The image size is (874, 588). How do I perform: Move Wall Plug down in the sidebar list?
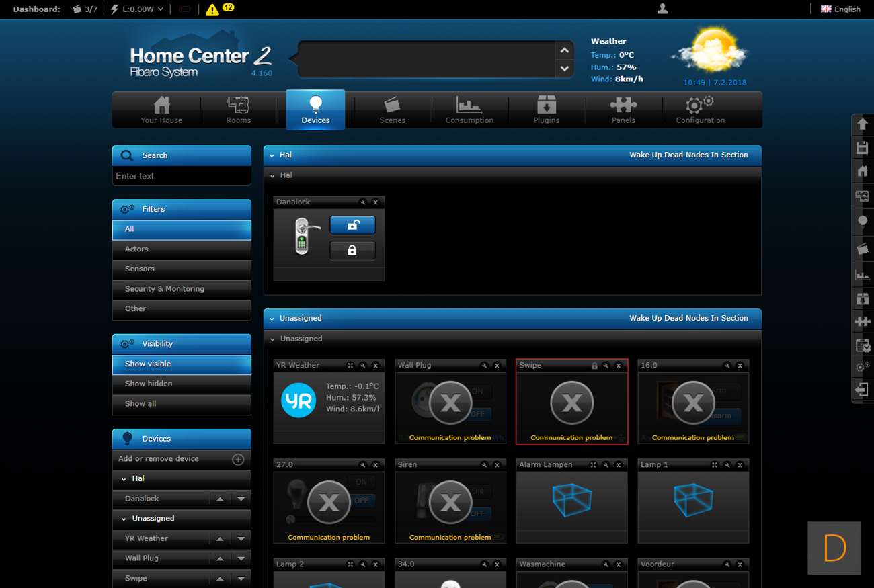click(241, 558)
